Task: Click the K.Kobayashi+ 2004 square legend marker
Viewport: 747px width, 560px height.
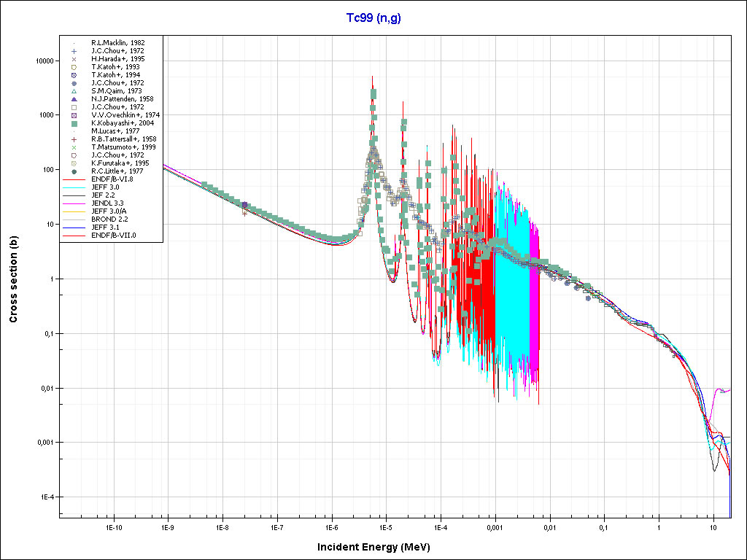Action: 74,123
